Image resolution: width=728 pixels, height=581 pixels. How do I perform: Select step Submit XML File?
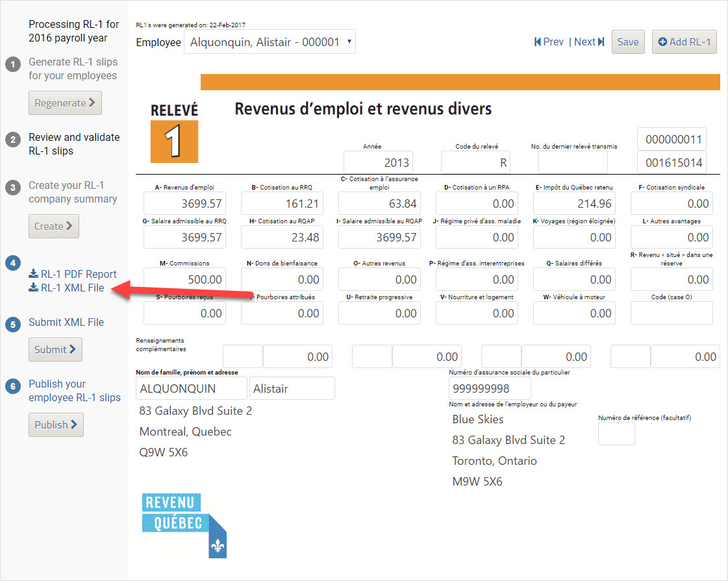click(x=66, y=322)
